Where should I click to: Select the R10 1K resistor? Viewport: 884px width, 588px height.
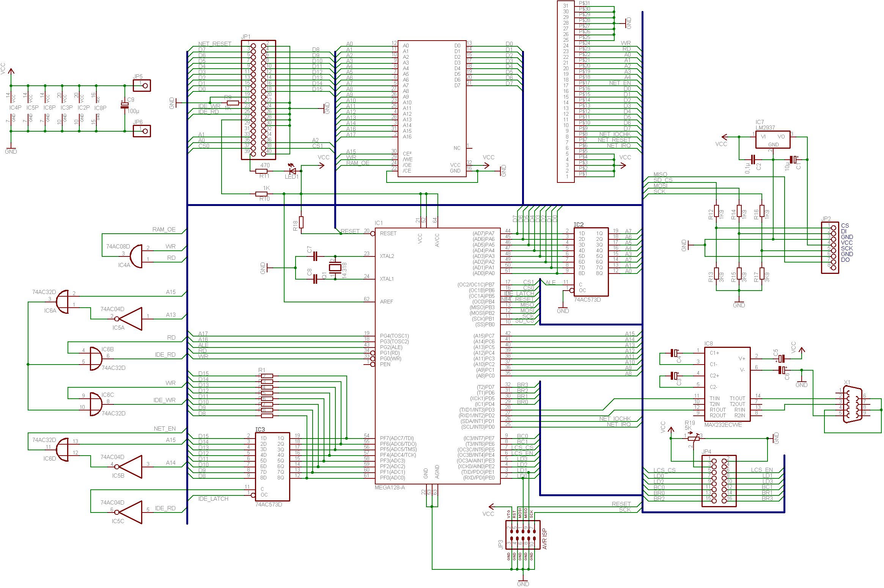tap(262, 194)
